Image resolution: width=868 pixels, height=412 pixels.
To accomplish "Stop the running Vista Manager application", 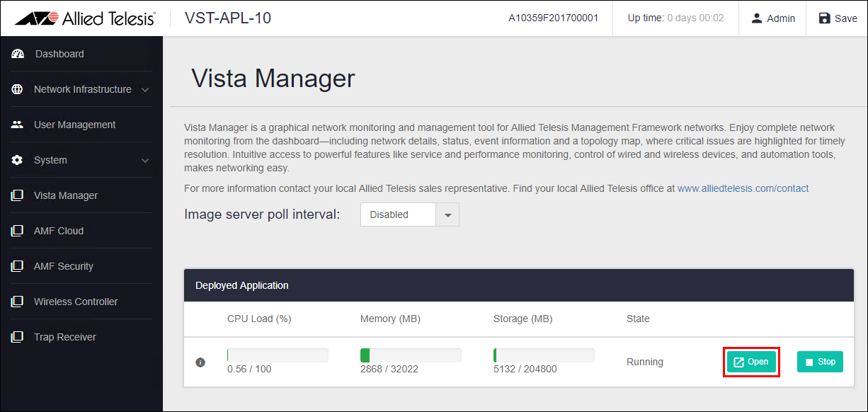I will tap(820, 362).
